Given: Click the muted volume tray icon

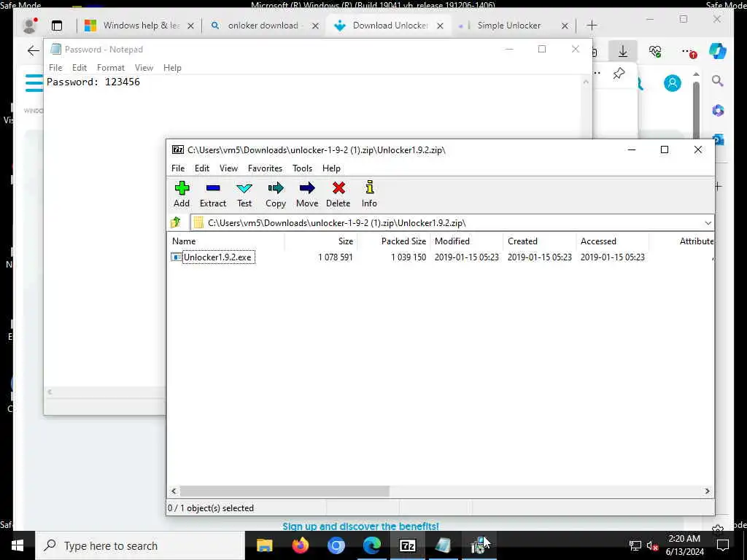Looking at the screenshot, I should coord(652,545).
